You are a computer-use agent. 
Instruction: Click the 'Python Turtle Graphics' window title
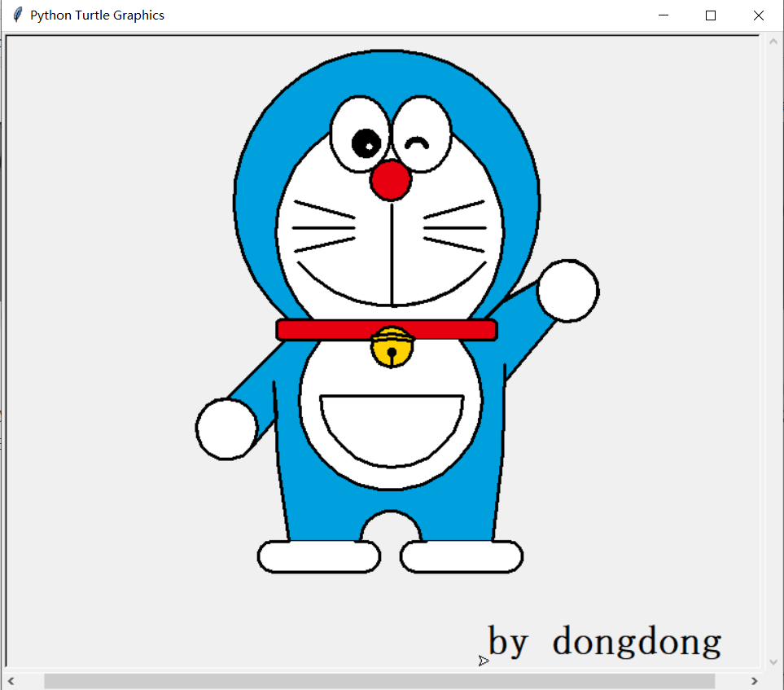tap(97, 15)
